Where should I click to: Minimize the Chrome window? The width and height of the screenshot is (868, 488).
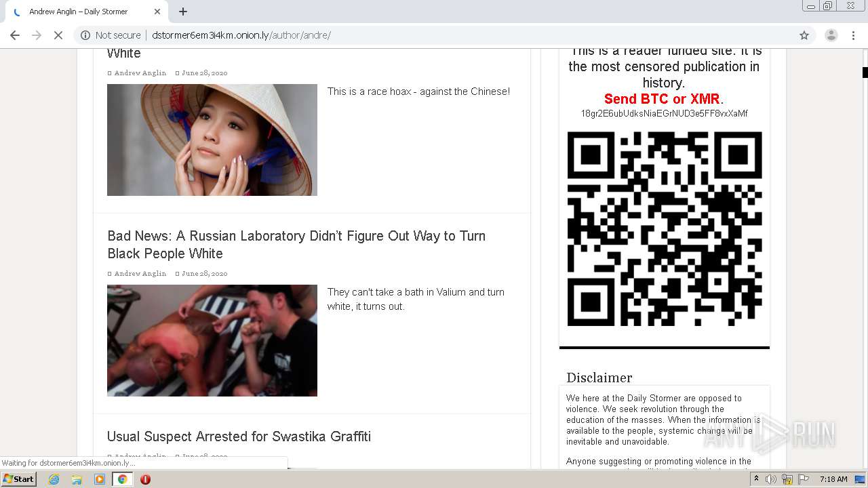[x=810, y=6]
